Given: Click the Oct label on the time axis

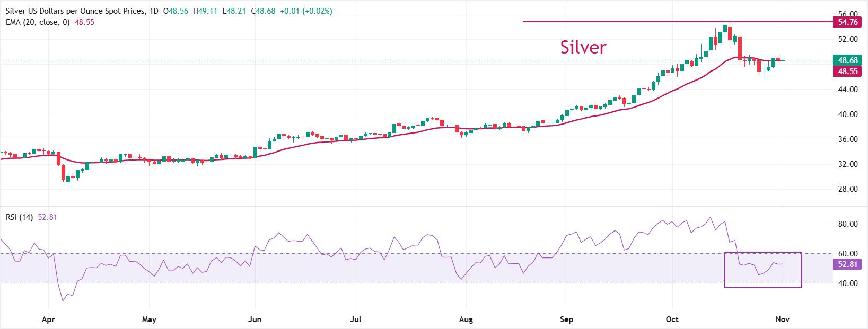Looking at the screenshot, I should coord(672,319).
